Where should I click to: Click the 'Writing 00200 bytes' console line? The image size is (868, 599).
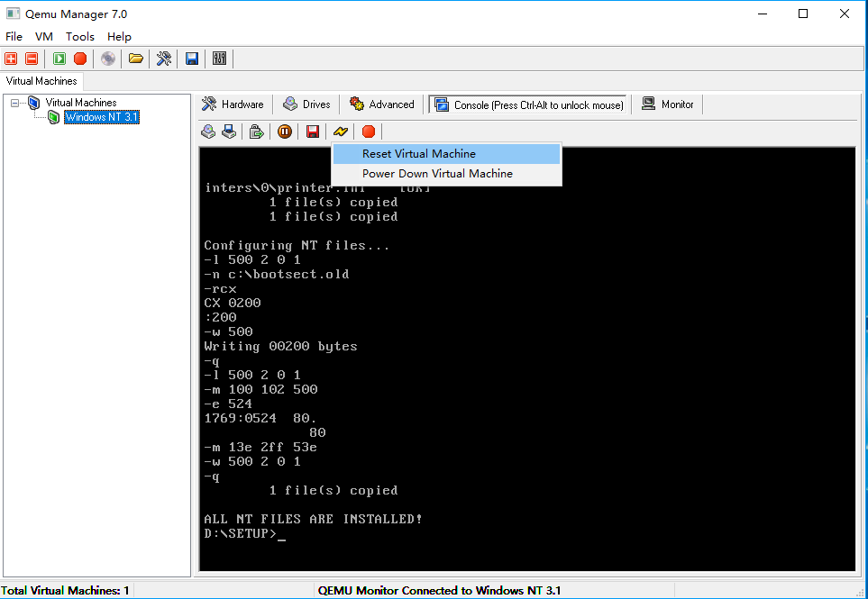click(280, 346)
